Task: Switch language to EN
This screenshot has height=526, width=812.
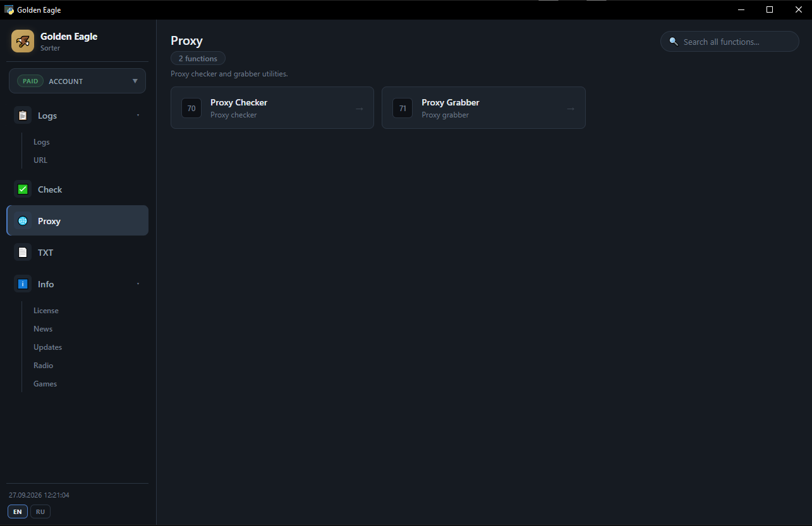Action: tap(18, 511)
